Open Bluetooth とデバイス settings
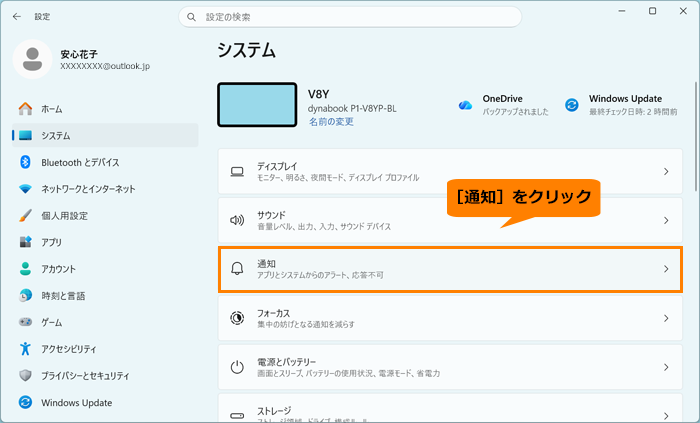 pos(80,162)
